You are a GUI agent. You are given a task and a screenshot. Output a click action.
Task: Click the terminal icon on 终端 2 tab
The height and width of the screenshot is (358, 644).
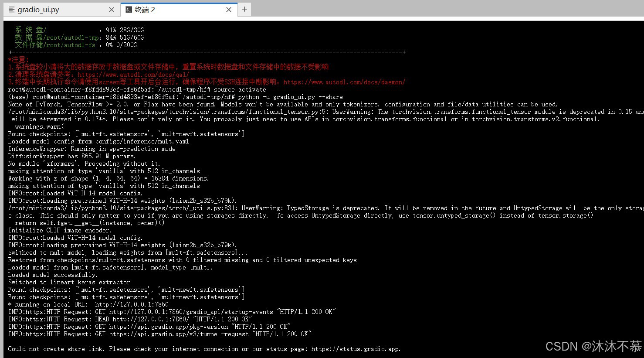click(x=129, y=9)
